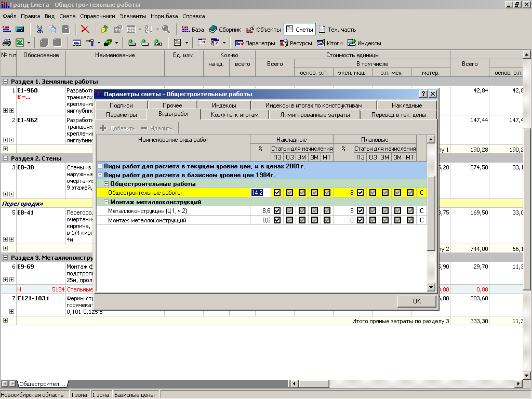Click the printer icon

click(7, 43)
